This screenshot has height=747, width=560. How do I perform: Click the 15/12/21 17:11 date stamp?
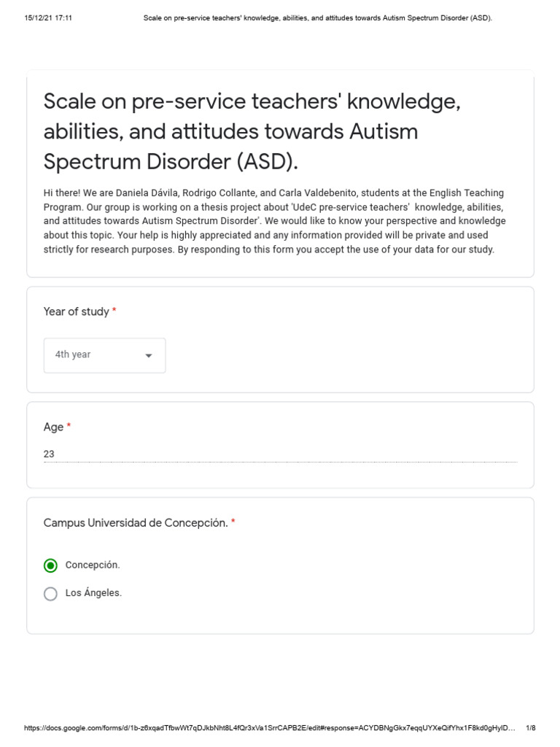pos(47,18)
